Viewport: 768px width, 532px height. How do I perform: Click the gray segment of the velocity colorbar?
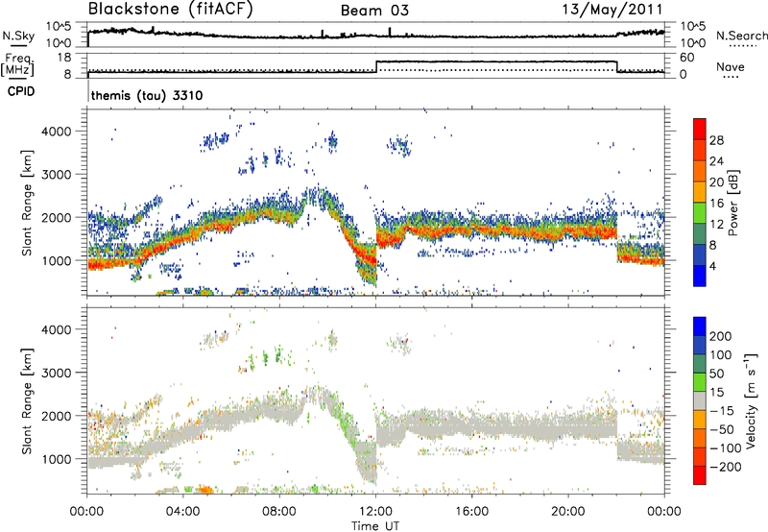click(x=700, y=401)
